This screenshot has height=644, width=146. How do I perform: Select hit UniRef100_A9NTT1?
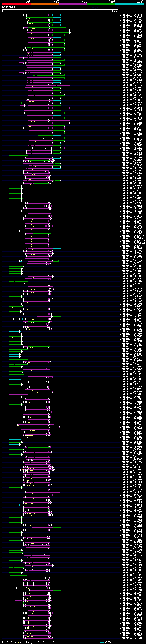click(131, 93)
